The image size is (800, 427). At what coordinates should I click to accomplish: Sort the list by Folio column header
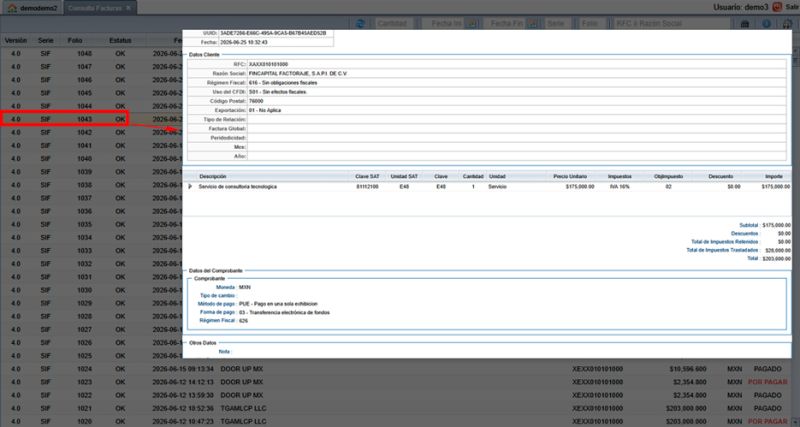pos(75,40)
